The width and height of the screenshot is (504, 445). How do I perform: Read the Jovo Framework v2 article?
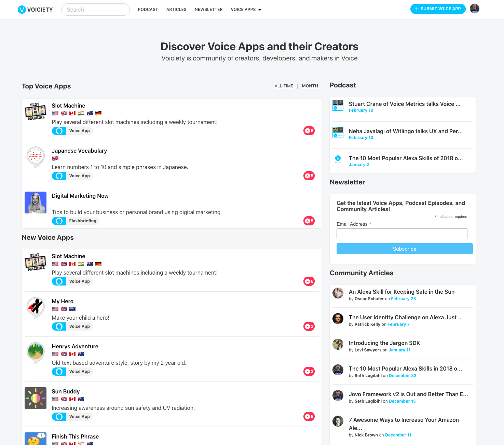pos(408,394)
